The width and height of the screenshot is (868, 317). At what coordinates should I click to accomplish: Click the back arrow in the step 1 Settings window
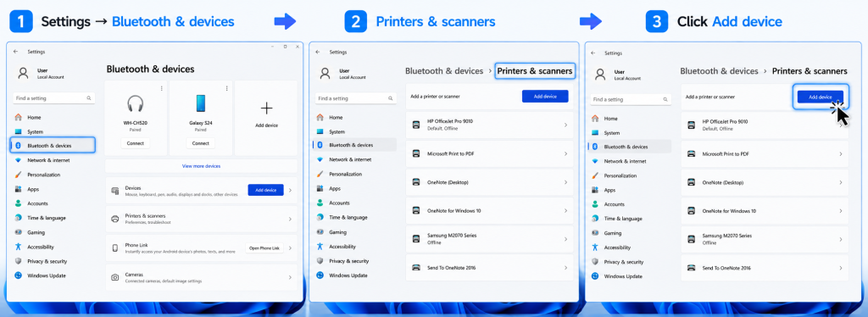tap(15, 52)
